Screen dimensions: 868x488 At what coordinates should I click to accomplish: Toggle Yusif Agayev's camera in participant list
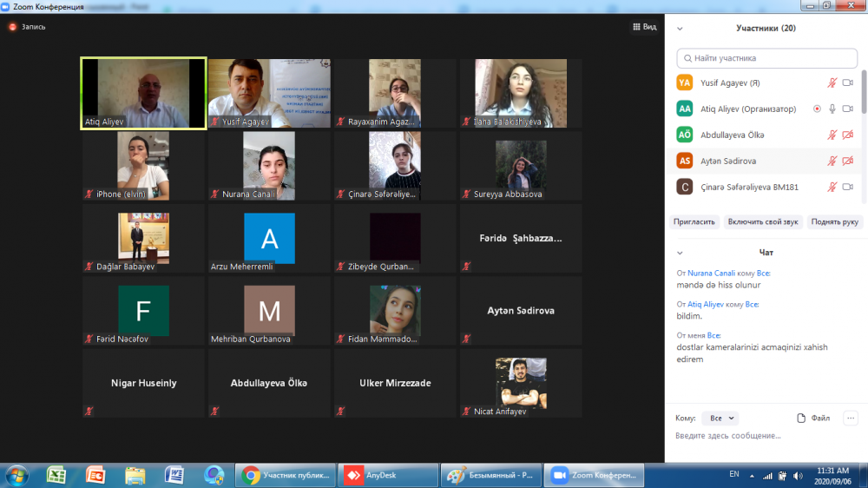click(x=848, y=82)
